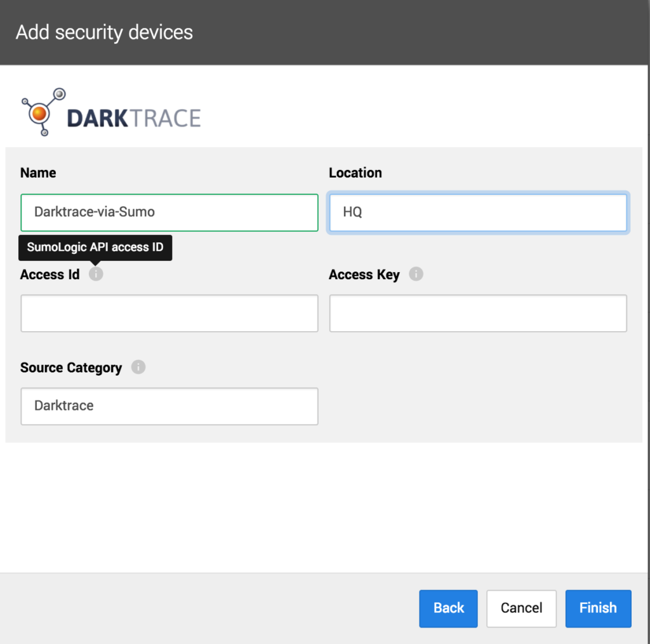650x644 pixels.
Task: Click the Access Id info icon
Action: [x=96, y=274]
